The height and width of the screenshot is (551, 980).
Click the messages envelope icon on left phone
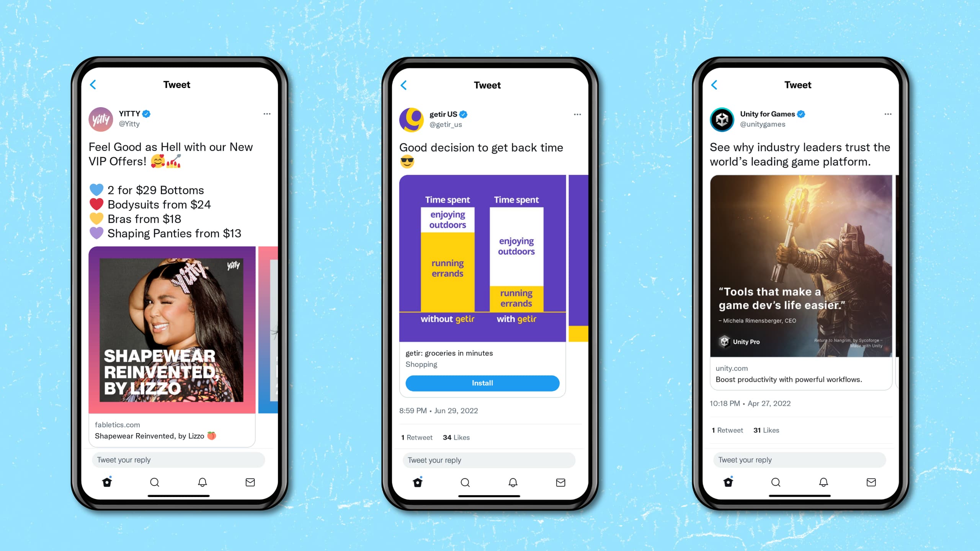click(x=250, y=482)
